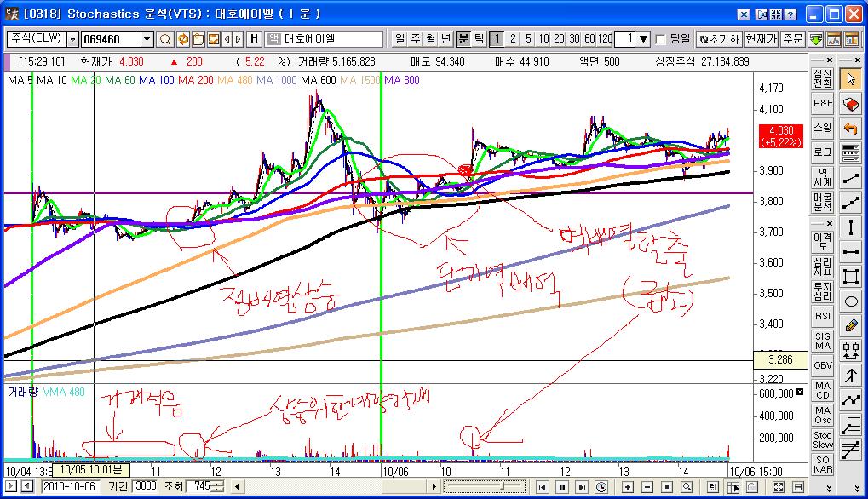
Task: Select the arrow pointer tool
Action: [x=850, y=79]
